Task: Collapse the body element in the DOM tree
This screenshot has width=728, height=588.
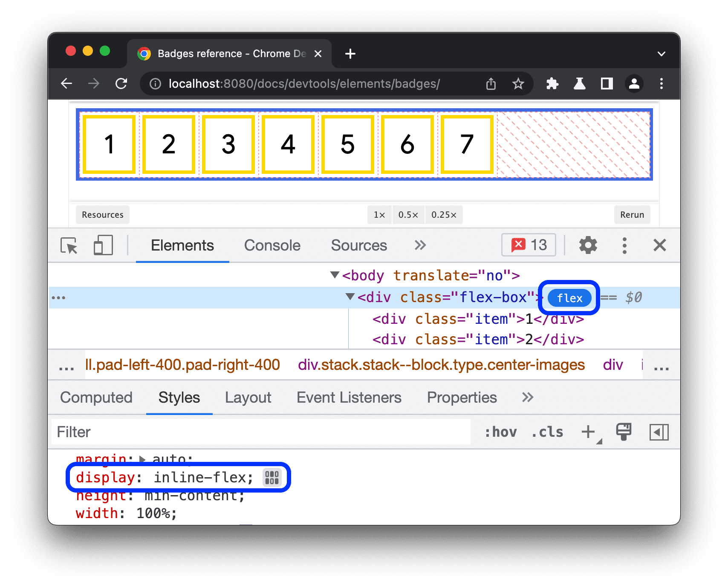Action: [335, 275]
